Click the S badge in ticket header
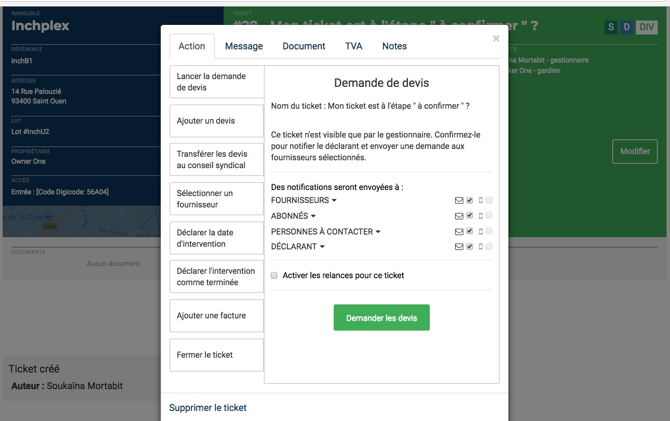This screenshot has height=421, width=670. [x=611, y=27]
